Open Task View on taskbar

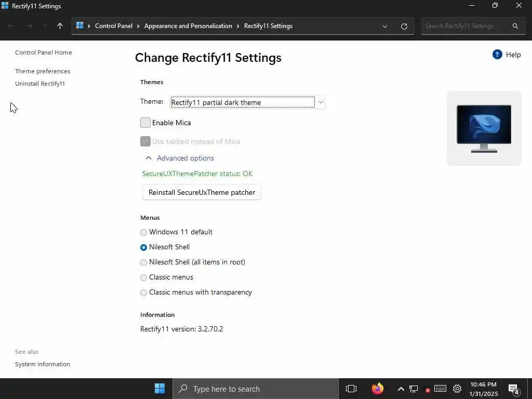(x=351, y=389)
